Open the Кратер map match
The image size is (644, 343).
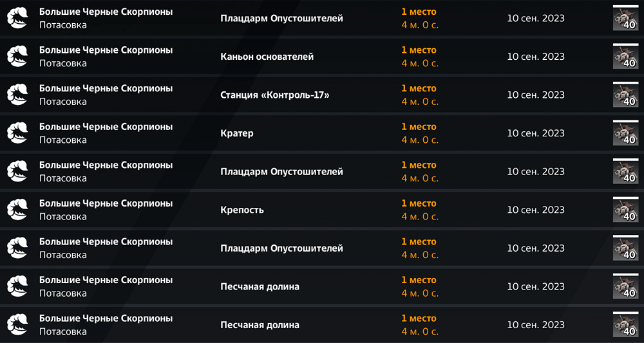pos(237,133)
